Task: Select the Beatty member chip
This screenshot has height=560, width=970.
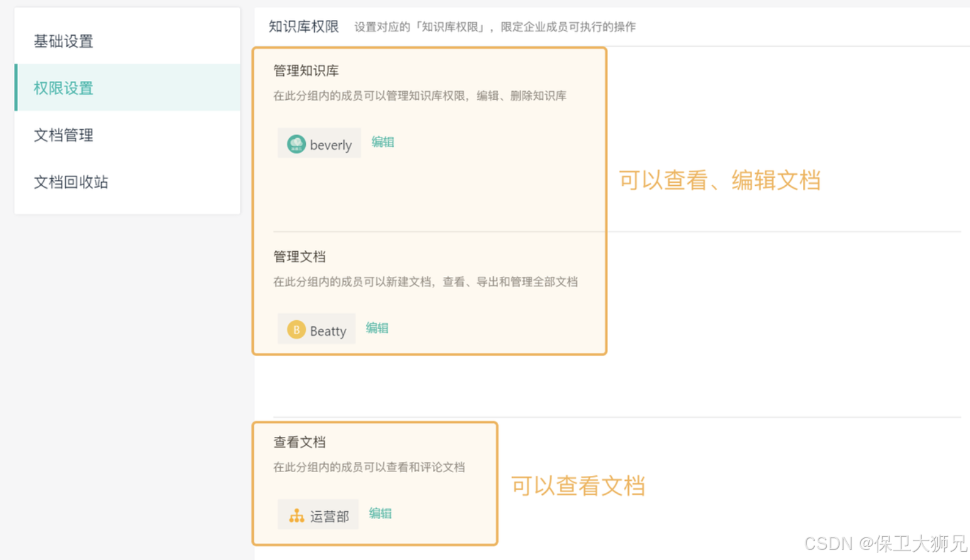Action: (317, 329)
